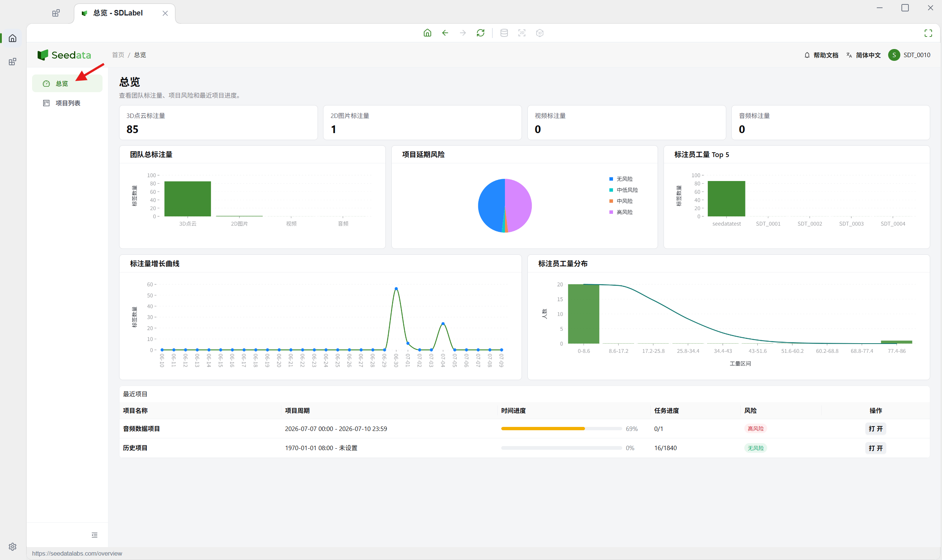Open settings gear at bottom left
This screenshot has height=560, width=942.
tap(13, 546)
